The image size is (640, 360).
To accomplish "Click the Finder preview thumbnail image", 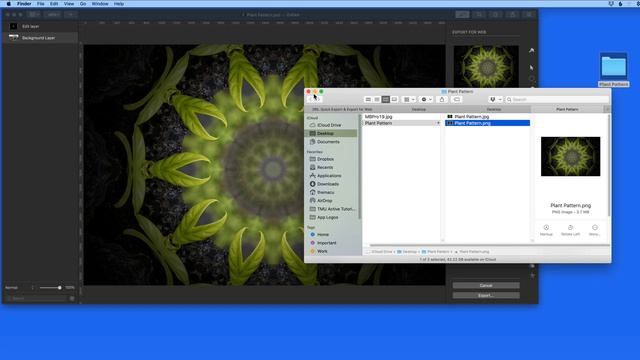I will pyautogui.click(x=570, y=156).
